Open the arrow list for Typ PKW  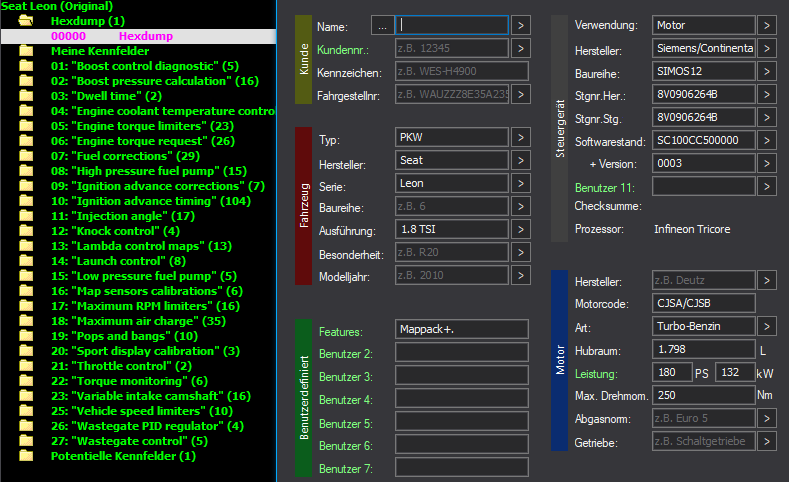pyautogui.click(x=521, y=137)
